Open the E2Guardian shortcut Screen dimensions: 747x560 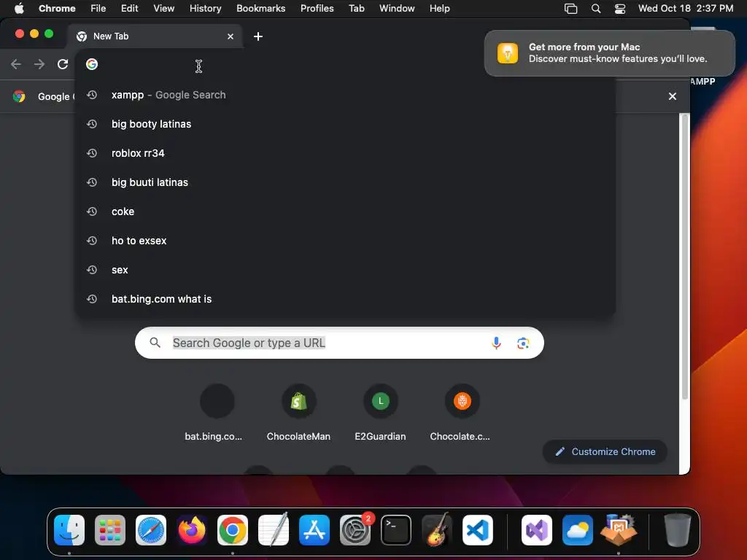(380, 414)
